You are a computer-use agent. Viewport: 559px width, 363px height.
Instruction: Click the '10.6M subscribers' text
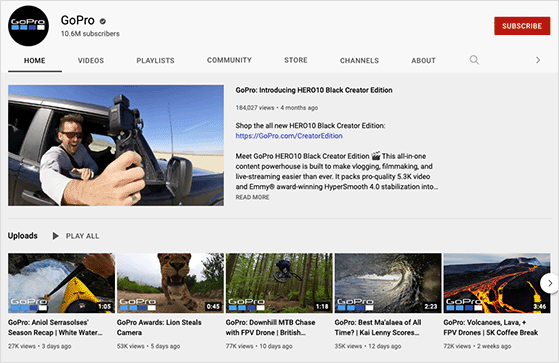point(90,34)
